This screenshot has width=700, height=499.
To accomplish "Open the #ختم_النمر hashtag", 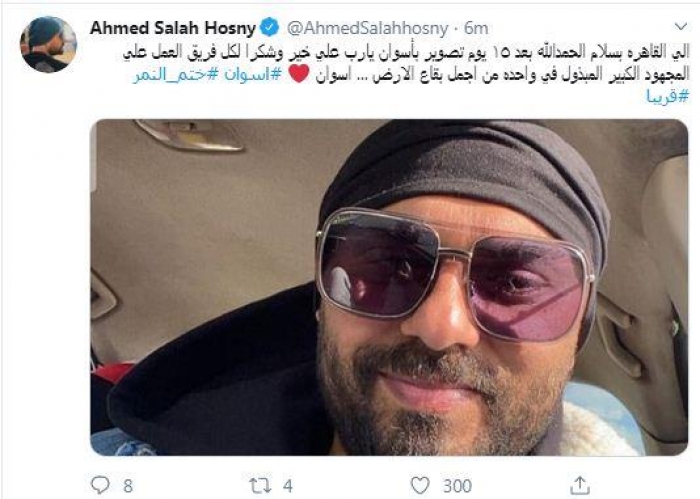I will click(175, 75).
